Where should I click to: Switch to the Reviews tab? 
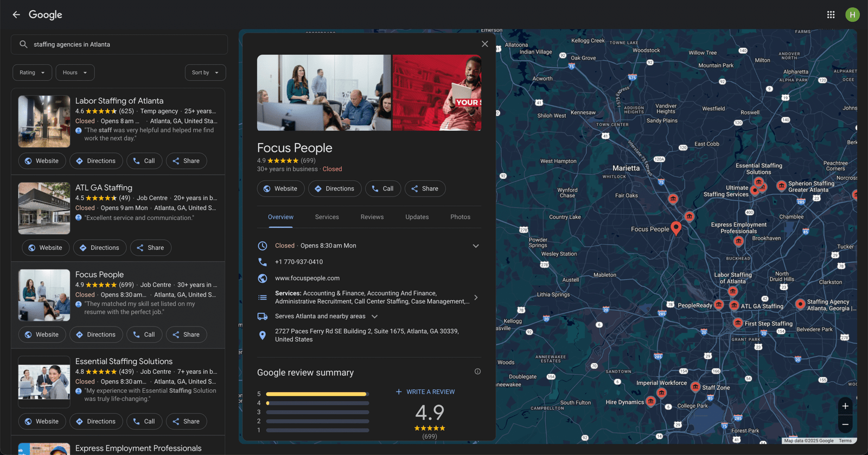coord(372,217)
